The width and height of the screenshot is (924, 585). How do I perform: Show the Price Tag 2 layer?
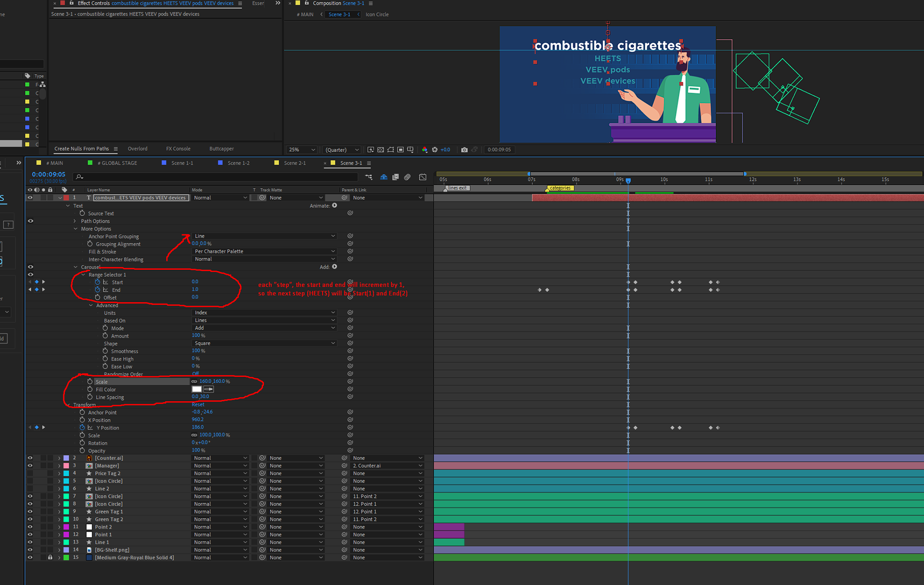tap(30, 473)
